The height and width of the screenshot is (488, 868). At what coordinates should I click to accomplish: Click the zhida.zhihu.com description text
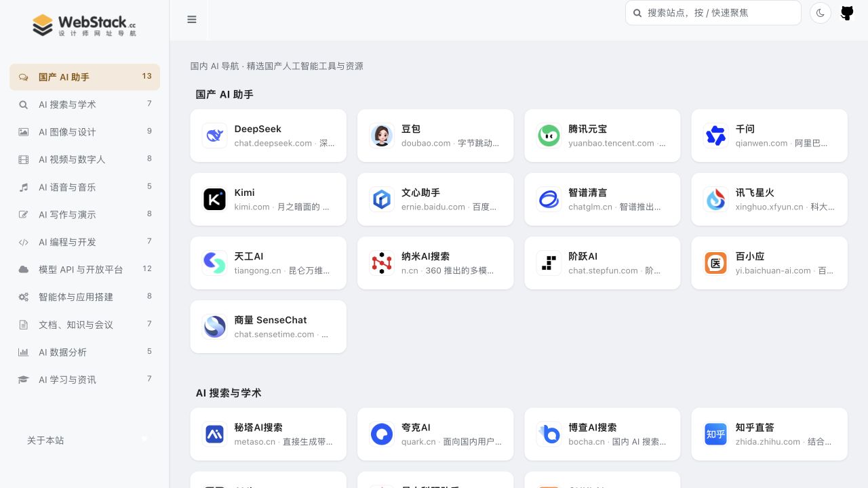click(x=784, y=442)
